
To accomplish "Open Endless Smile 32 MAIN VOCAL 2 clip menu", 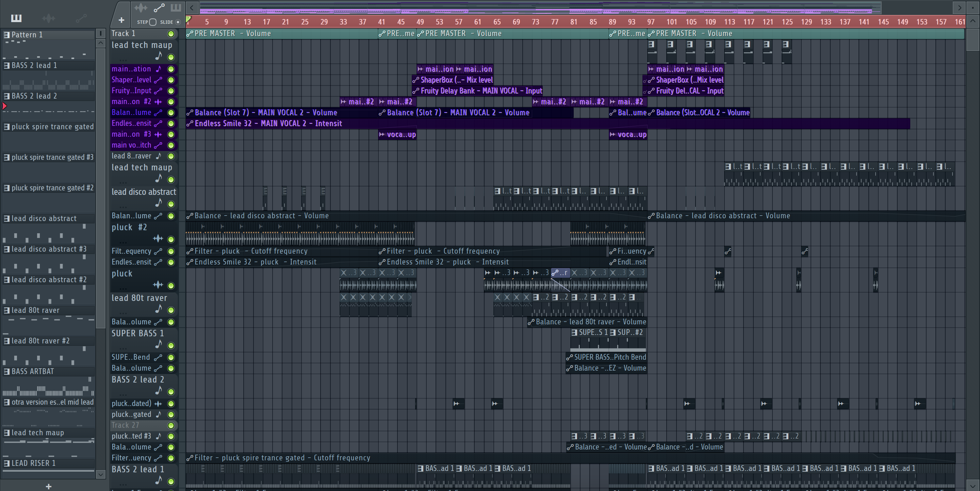I will click(x=190, y=123).
